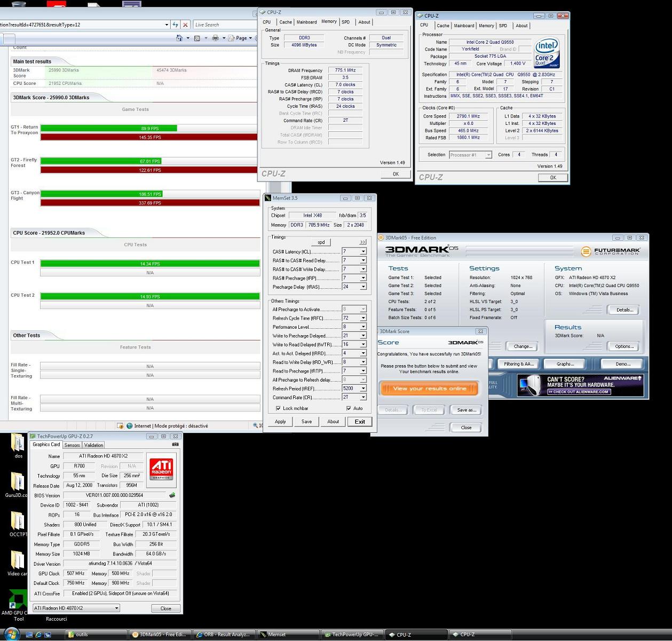This screenshot has width=672, height=641.
Task: Switch to the Sensors tab in GPU-Z
Action: pos(72,445)
